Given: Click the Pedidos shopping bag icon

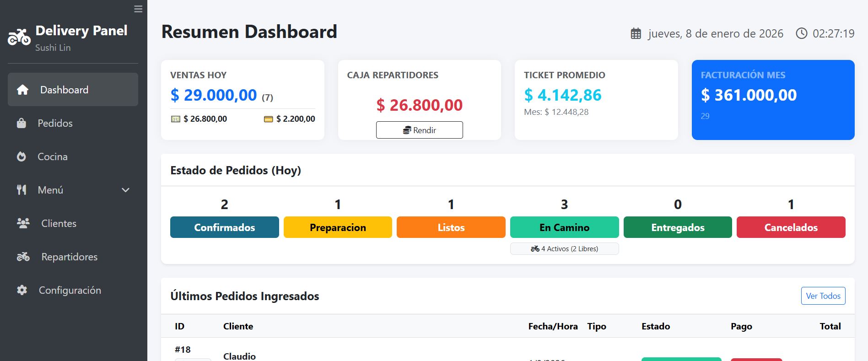Looking at the screenshot, I should coord(22,123).
